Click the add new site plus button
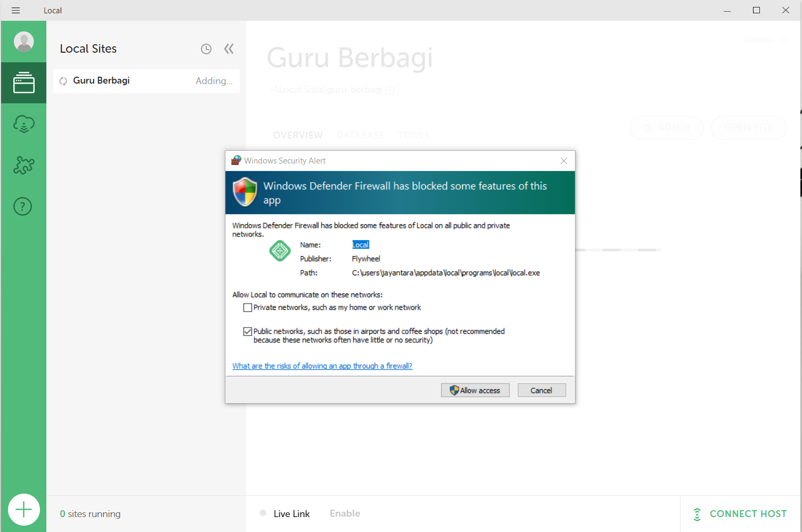Viewport: 802px width, 532px height. (x=24, y=510)
